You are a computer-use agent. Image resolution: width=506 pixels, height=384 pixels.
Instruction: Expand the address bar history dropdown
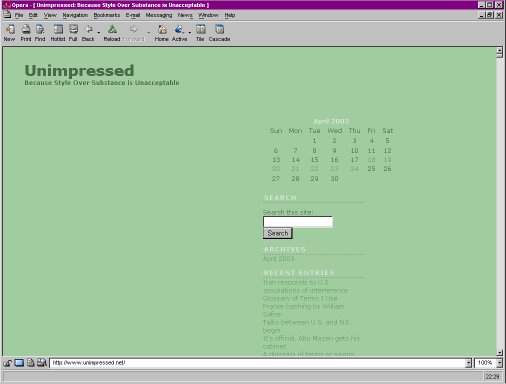(468, 363)
